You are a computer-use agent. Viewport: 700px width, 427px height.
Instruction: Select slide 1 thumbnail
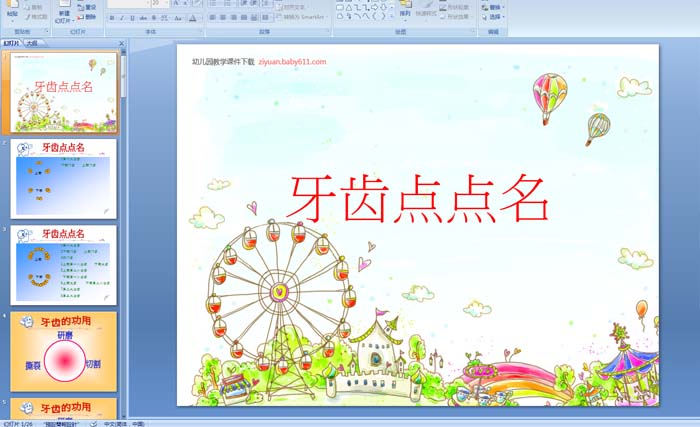point(63,92)
